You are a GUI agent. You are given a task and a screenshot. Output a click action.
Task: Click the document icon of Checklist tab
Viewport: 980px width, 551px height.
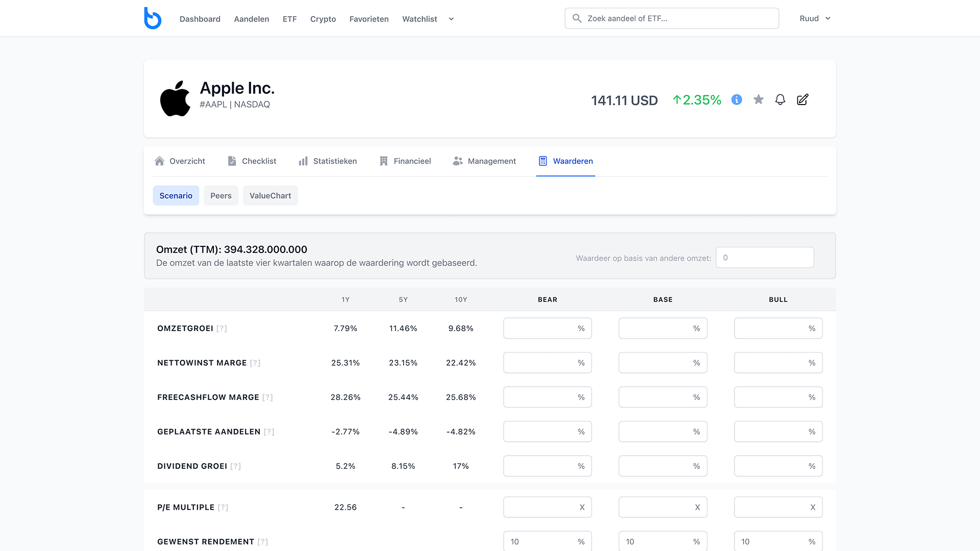232,161
